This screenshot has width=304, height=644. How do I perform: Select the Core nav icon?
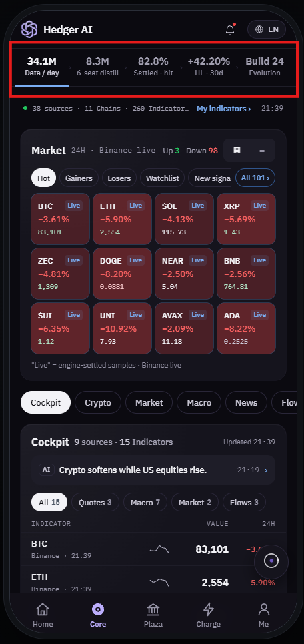pos(97,609)
